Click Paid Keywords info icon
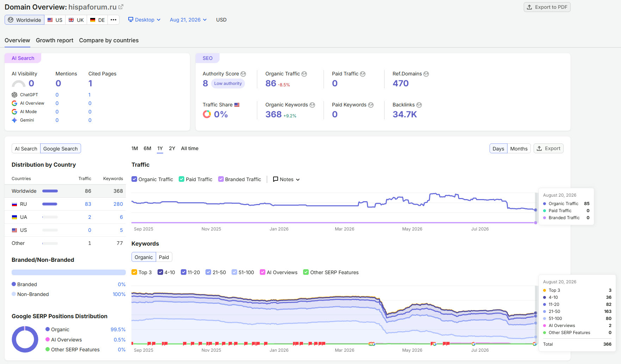This screenshot has width=621, height=364. coord(371,105)
